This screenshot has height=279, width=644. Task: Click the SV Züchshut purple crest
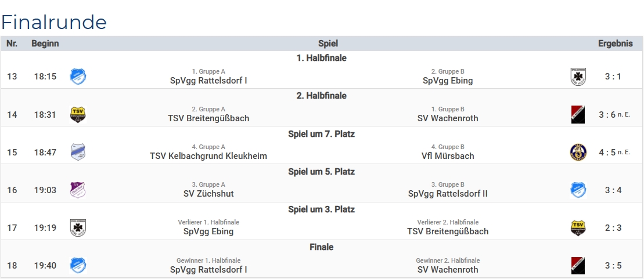click(x=78, y=190)
